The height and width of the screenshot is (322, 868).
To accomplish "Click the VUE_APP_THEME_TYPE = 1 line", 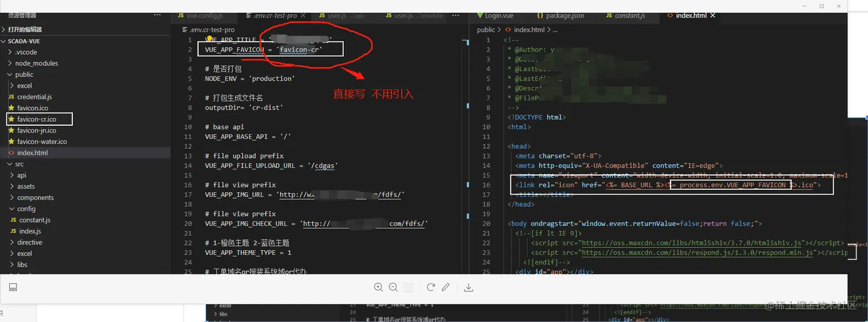I will 248,253.
